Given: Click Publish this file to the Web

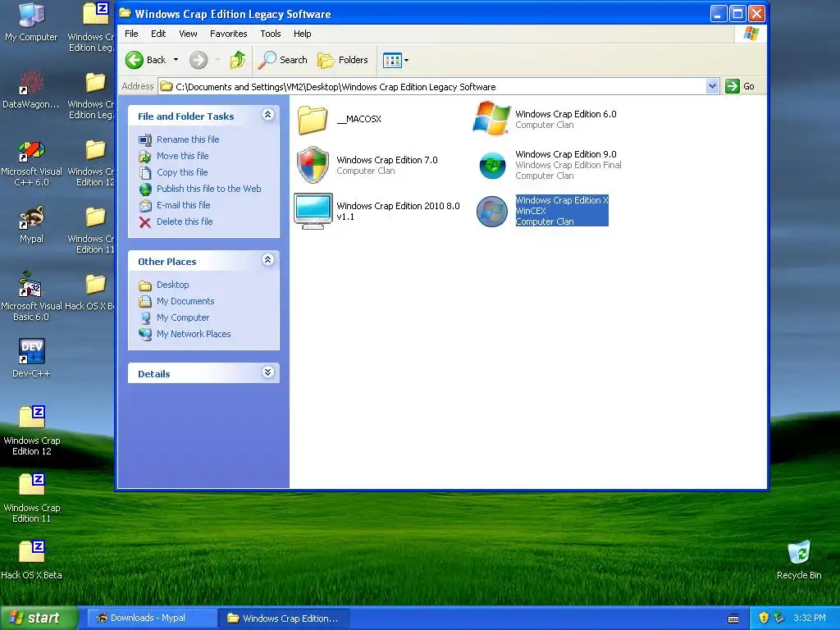Looking at the screenshot, I should click(x=209, y=189).
